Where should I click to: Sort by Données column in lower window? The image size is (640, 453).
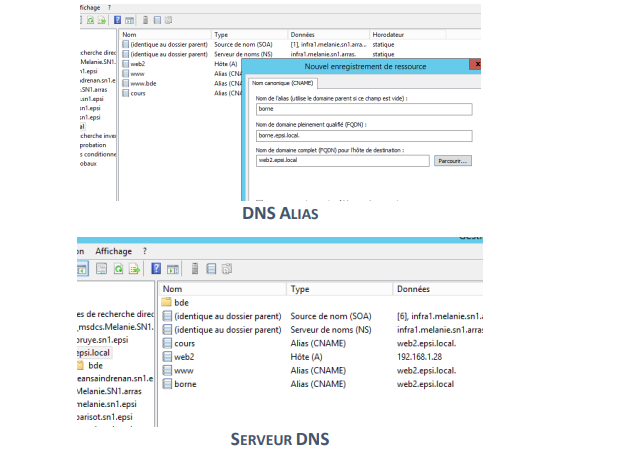click(438, 289)
